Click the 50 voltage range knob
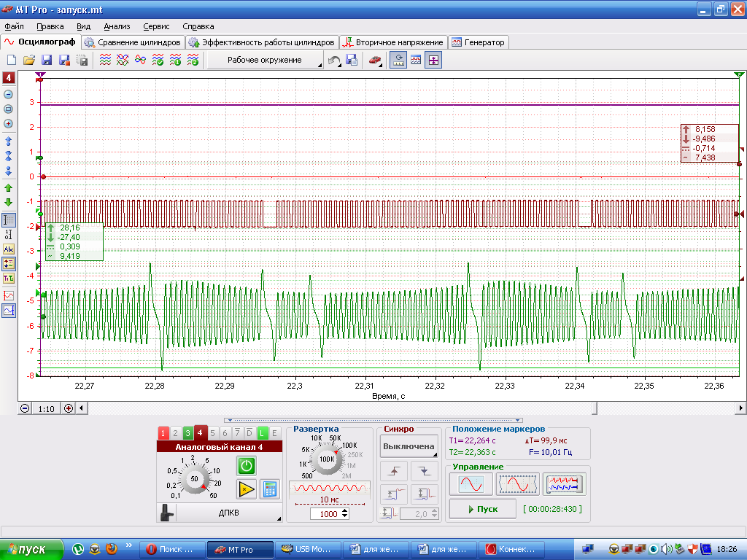Image resolution: width=747 pixels, height=560 pixels. [194, 479]
